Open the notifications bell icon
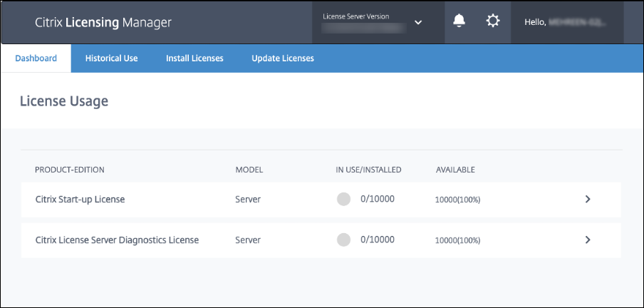 [459, 21]
